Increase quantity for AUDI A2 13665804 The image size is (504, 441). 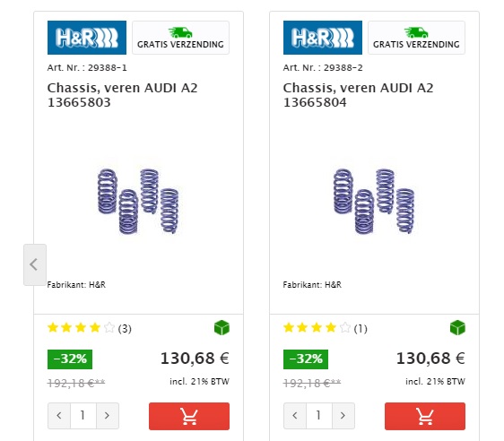point(343,416)
